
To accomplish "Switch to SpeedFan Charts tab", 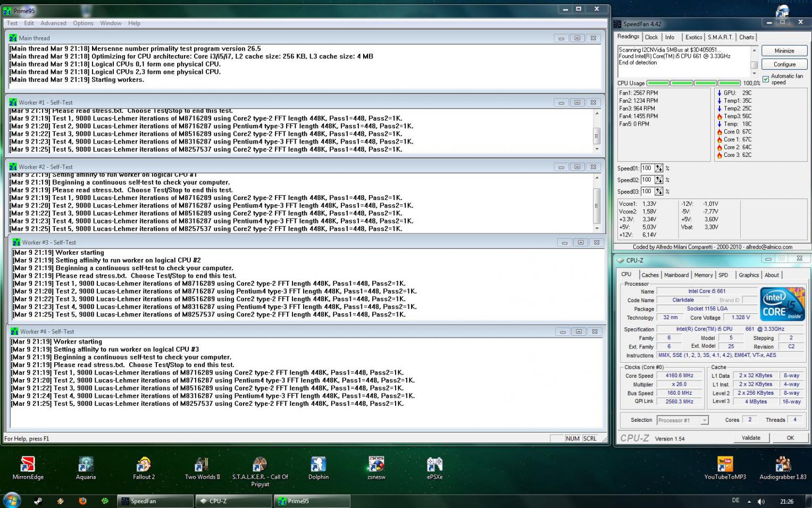I will click(747, 37).
